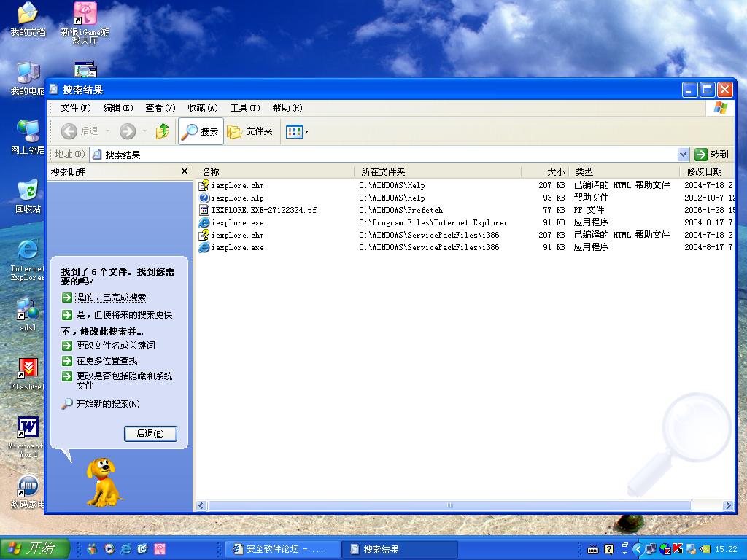Select the adsl desktop shortcut
Screen dimensions: 747x560
point(28,314)
